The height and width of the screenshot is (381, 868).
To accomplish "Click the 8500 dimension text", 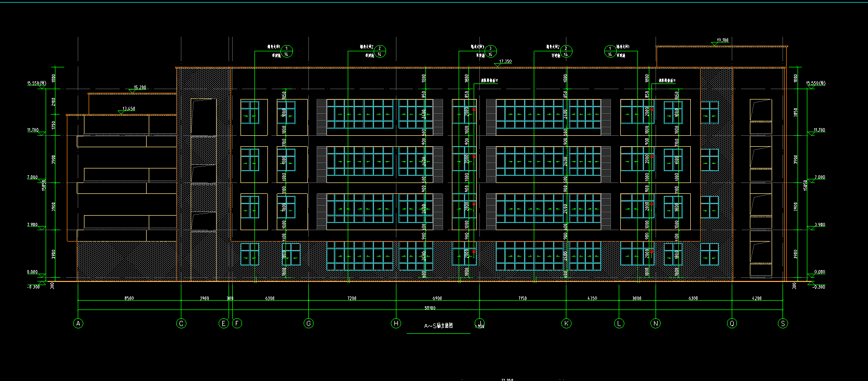I will [x=129, y=299].
